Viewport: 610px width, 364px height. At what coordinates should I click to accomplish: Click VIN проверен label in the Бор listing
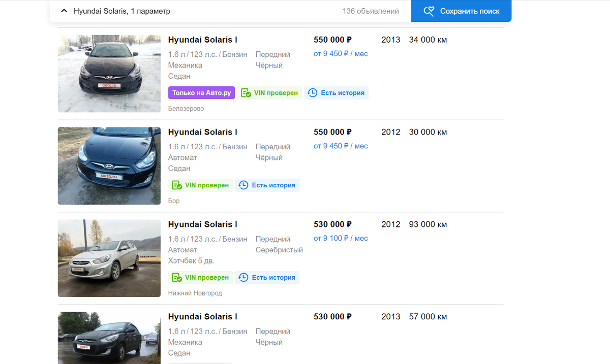207,185
